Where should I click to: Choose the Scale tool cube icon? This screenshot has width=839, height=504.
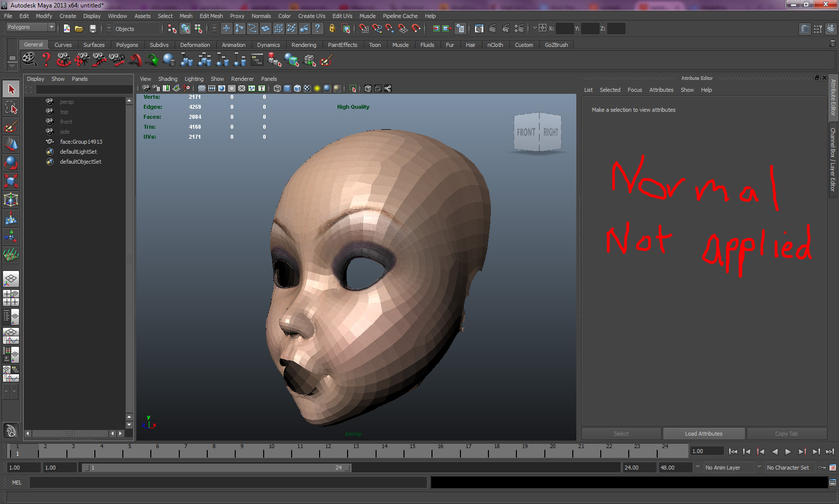click(x=11, y=181)
